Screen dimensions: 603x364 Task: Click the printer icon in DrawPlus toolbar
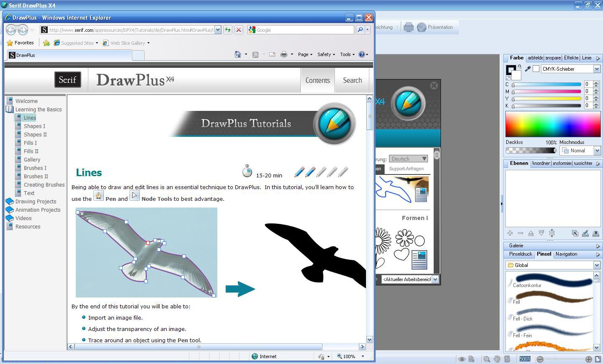(409, 27)
